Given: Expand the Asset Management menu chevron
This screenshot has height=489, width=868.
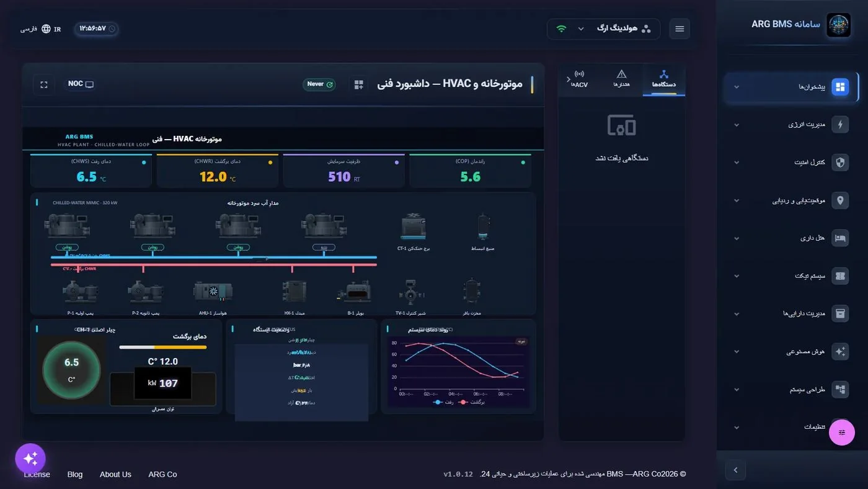Looking at the screenshot, I should point(737,313).
